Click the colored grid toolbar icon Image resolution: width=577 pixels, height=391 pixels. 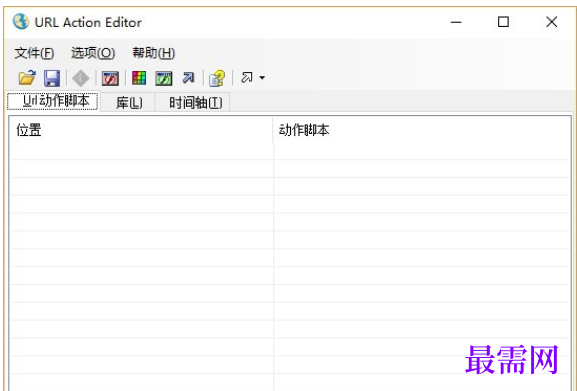pos(139,78)
